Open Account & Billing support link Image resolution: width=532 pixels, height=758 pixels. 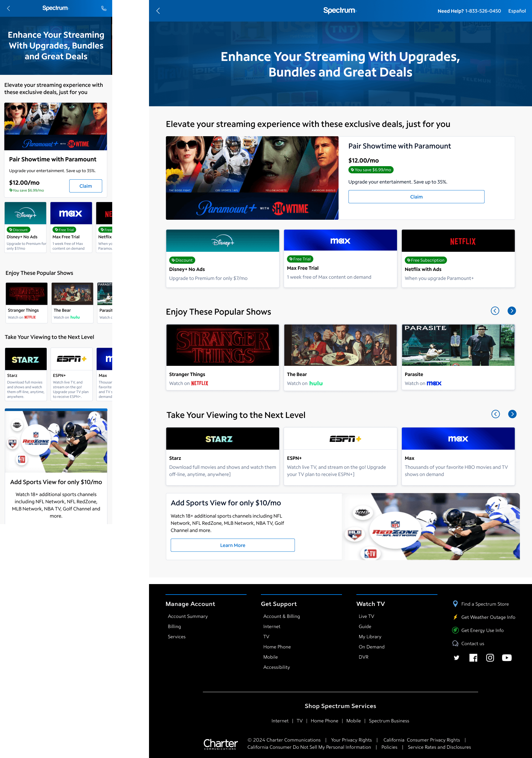(282, 616)
